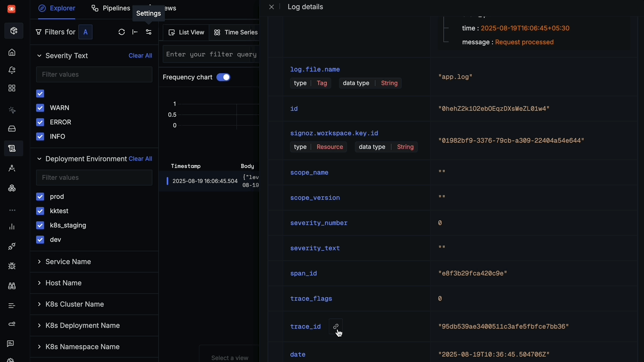
Task: Go to Home via the house icon
Action: (12, 52)
